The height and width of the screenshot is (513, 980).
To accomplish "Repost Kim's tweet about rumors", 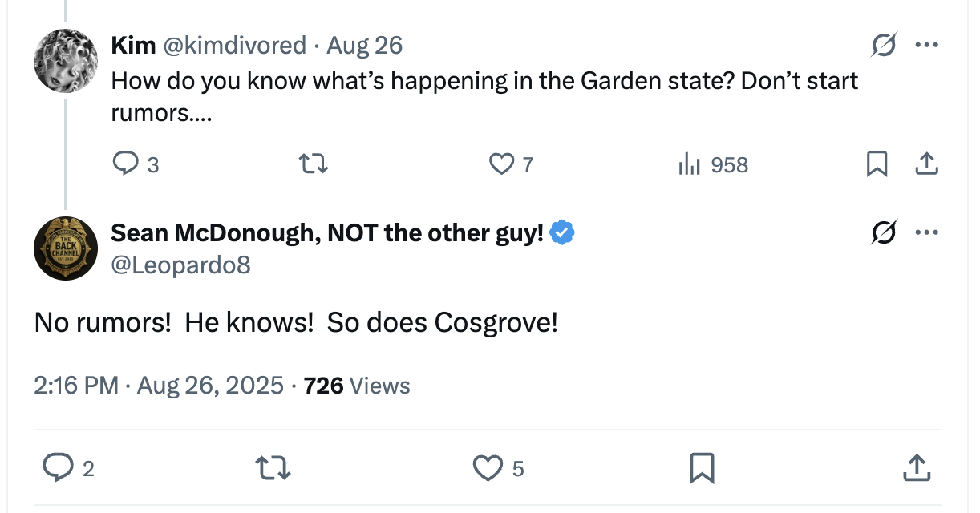I will click(x=313, y=164).
